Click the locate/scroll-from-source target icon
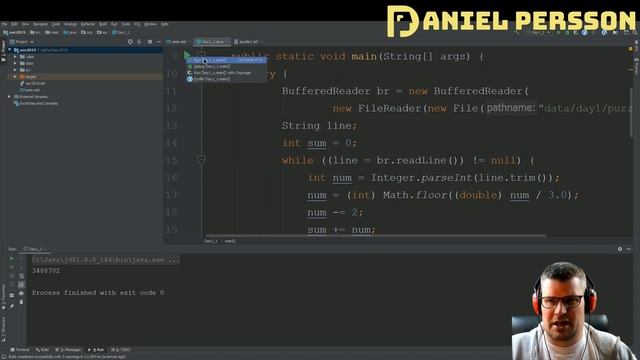 pyautogui.click(x=130, y=42)
